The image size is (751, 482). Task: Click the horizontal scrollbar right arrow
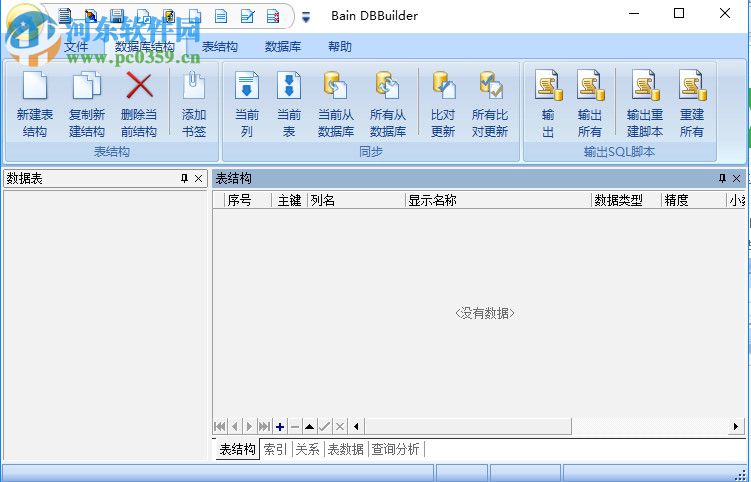pyautogui.click(x=736, y=426)
